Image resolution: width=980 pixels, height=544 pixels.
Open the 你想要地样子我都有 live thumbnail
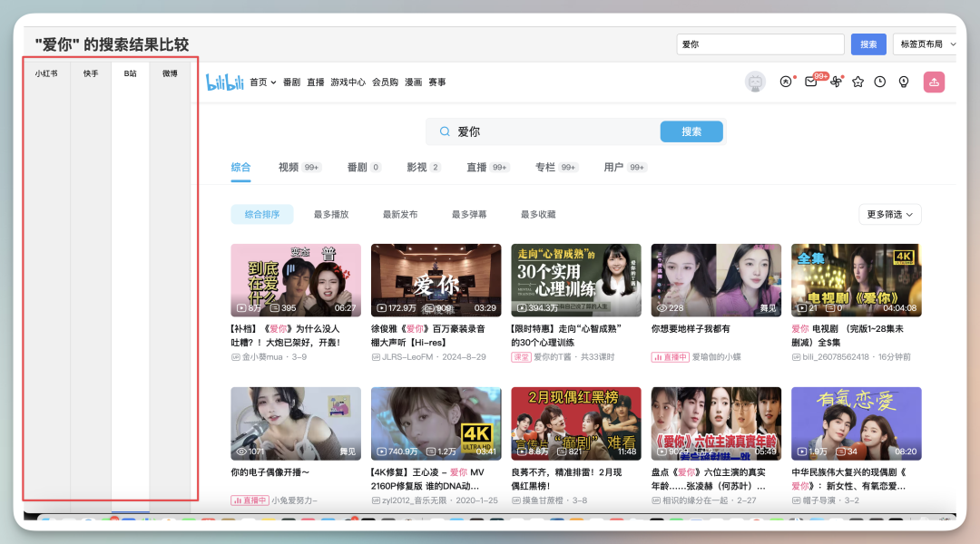tap(716, 280)
